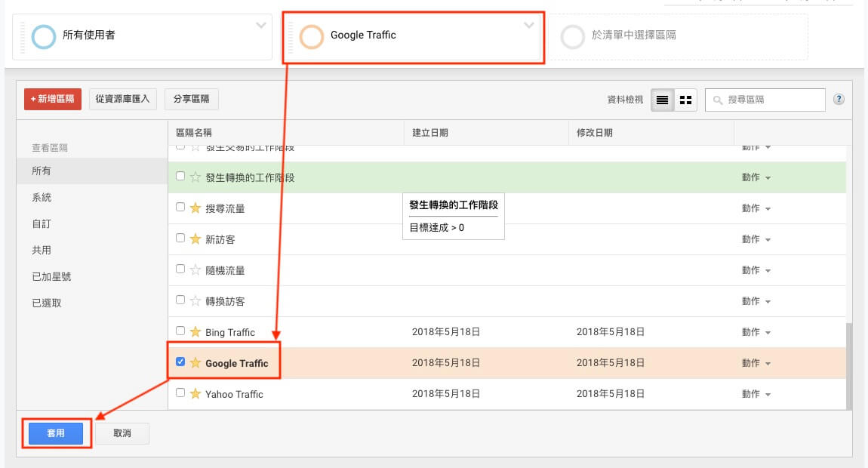The width and height of the screenshot is (868, 468).
Task: Open 動作 menu for 新訪客
Action: tap(756, 239)
